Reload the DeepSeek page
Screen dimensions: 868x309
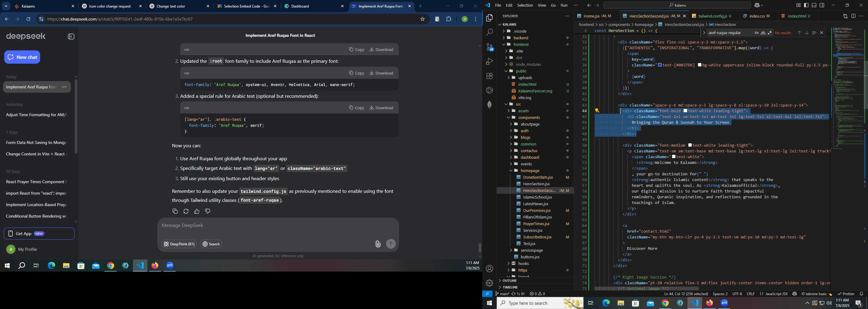click(29, 19)
